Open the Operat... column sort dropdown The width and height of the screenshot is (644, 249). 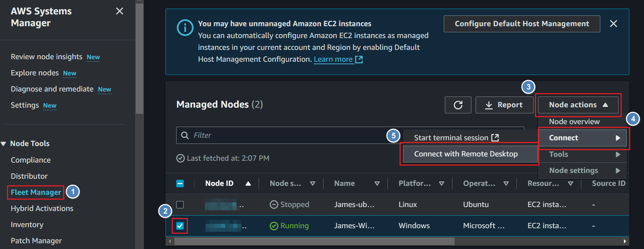[506, 183]
